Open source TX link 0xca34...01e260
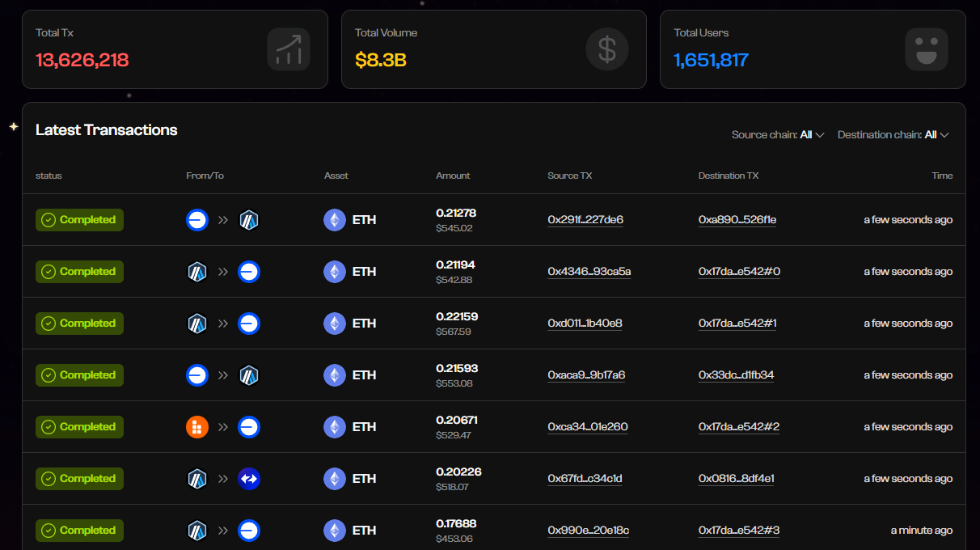Image resolution: width=980 pixels, height=550 pixels. click(588, 427)
